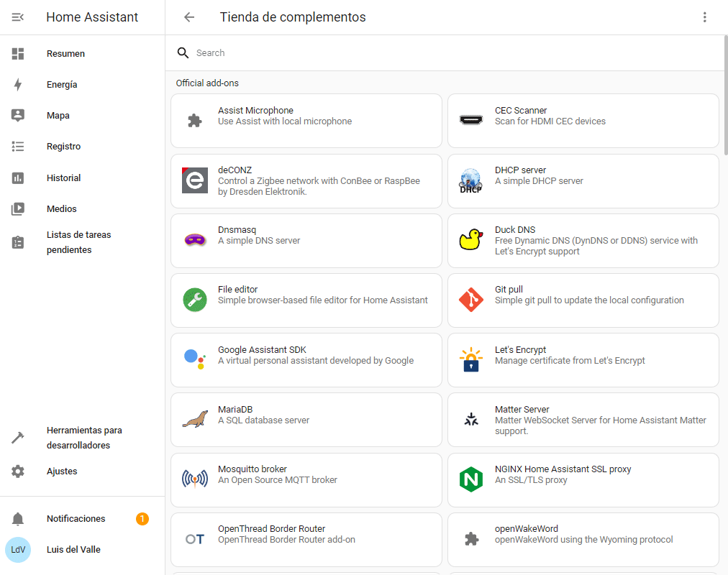This screenshot has width=728, height=575.
Task: Open Herramientas para desarrolladores
Action: (x=82, y=438)
